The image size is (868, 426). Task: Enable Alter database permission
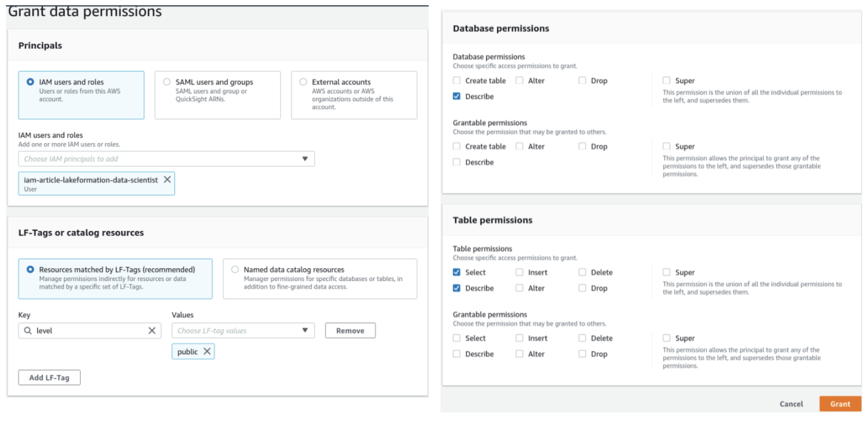[x=519, y=81]
